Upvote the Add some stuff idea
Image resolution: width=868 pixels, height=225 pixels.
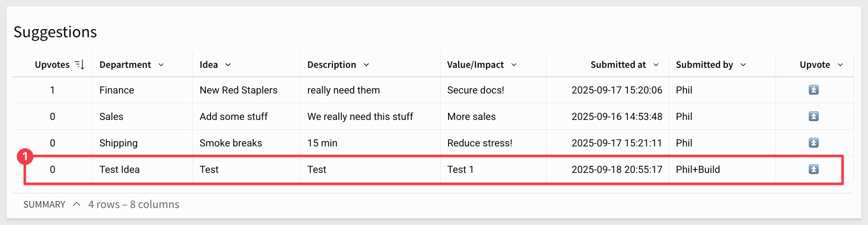pyautogui.click(x=813, y=116)
